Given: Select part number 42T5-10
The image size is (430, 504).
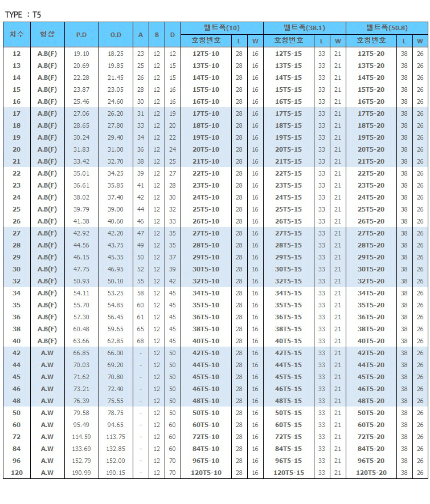Looking at the screenshot, I should 206,353.
